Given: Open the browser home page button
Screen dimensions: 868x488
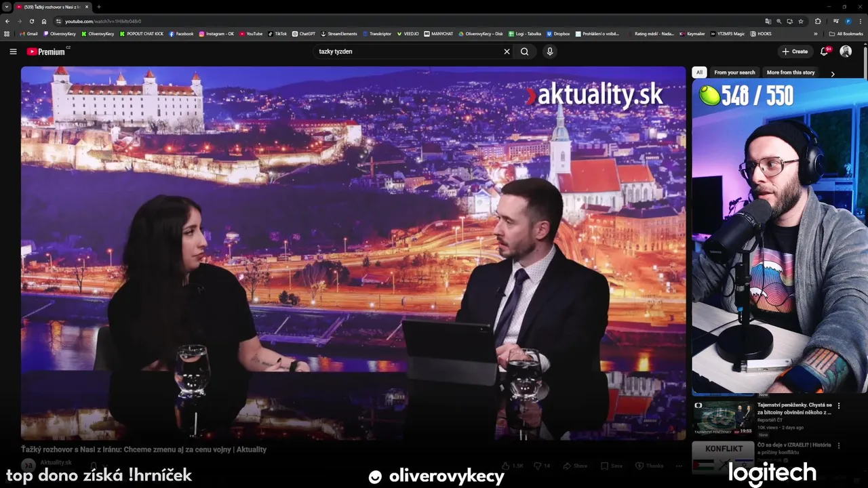Looking at the screenshot, I should 44,21.
